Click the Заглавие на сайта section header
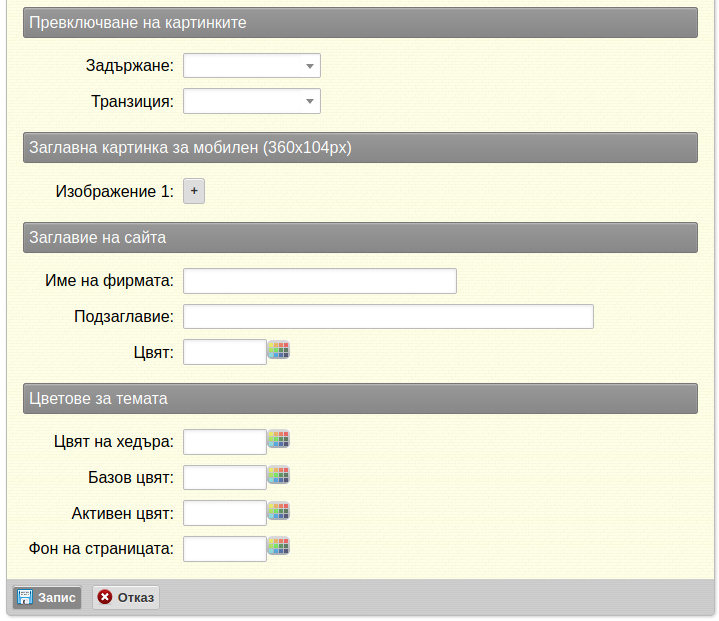719x621 pixels. pos(360,238)
